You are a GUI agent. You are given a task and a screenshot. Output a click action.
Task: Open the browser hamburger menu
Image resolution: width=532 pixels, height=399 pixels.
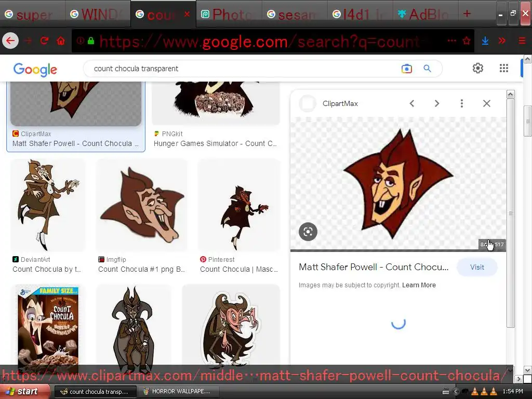(522, 41)
